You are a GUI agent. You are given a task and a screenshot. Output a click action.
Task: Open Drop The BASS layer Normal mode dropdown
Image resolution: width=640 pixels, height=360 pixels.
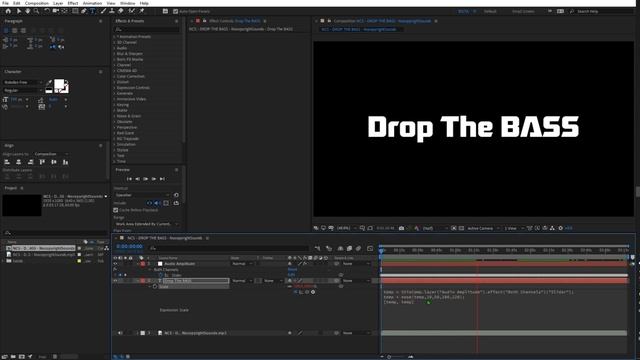[242, 281]
